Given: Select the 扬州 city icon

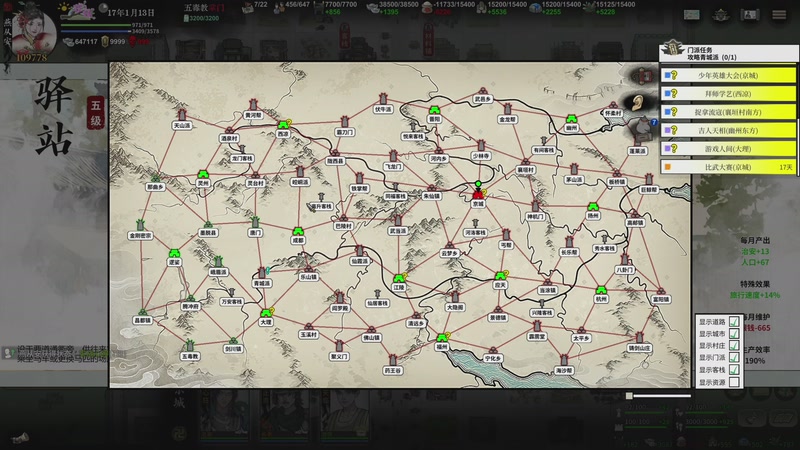Looking at the screenshot, I should (592, 207).
